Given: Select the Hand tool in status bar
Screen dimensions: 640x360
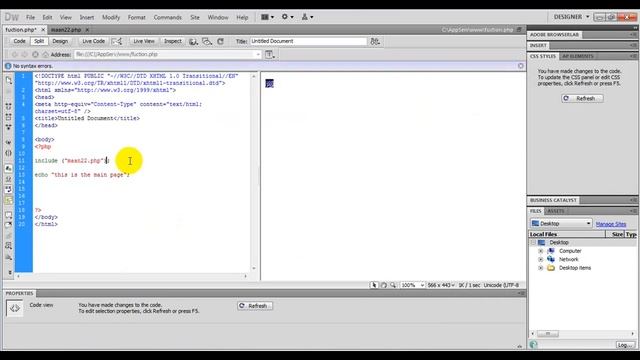Looking at the screenshot, I should pyautogui.click(x=384, y=285).
